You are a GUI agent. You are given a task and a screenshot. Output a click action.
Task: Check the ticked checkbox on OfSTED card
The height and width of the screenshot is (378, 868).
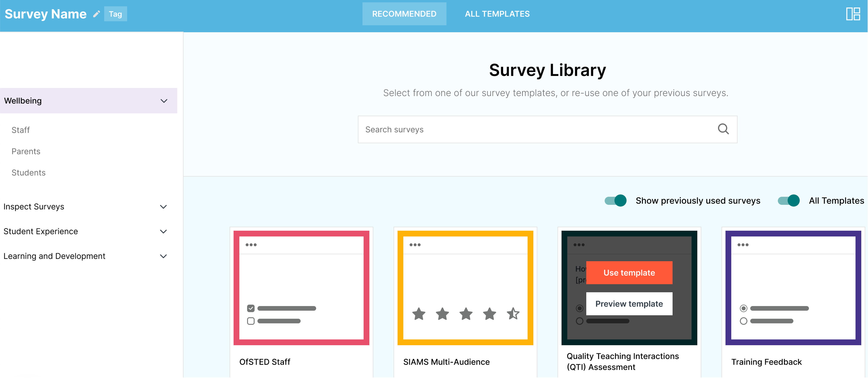coord(251,308)
